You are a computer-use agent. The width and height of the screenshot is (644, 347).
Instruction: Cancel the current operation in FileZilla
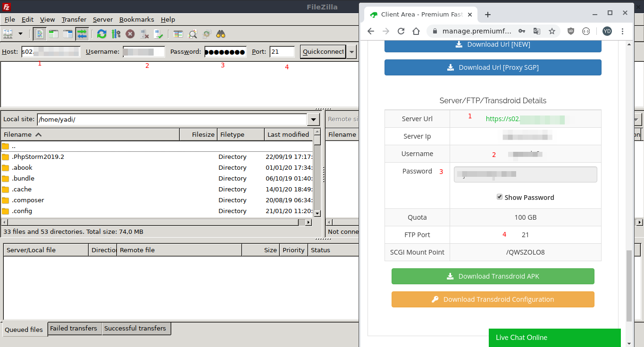point(130,34)
